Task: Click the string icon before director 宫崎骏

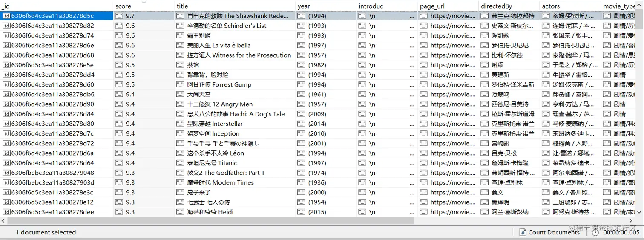Action: coord(485,143)
